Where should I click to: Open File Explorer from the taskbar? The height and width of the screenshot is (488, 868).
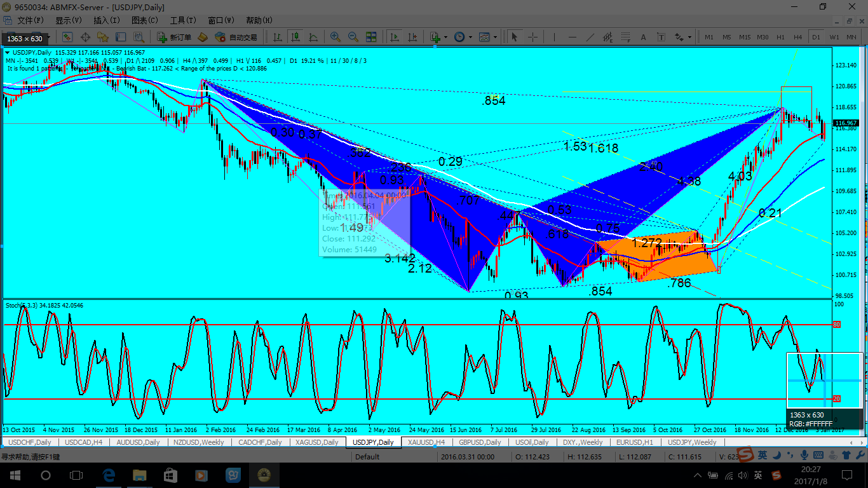pyautogui.click(x=139, y=475)
